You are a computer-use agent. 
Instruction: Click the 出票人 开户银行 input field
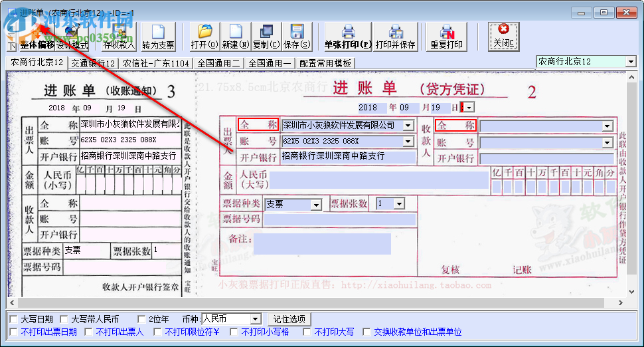[349, 157]
